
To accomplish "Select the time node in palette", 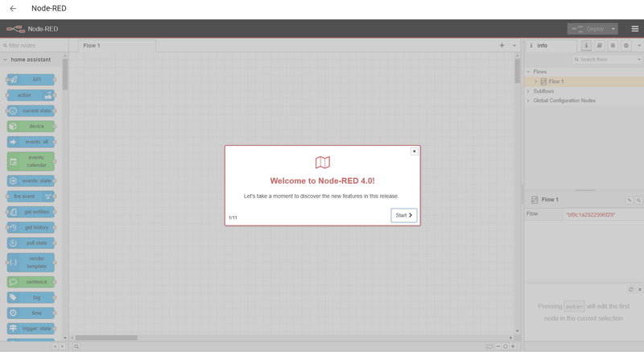I will tap(31, 313).
